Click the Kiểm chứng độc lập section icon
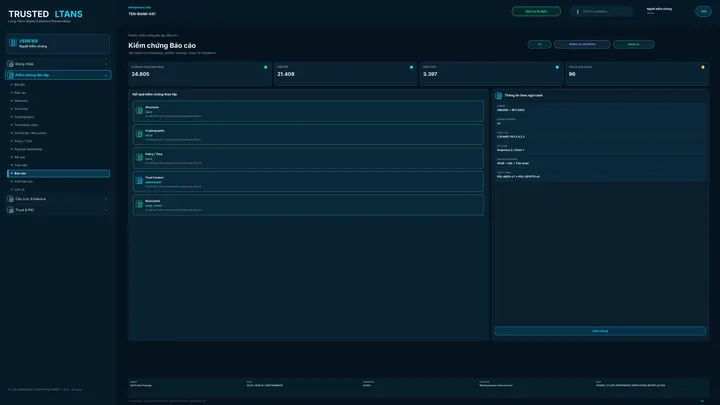Screen dimensions: 720x405 11,75
